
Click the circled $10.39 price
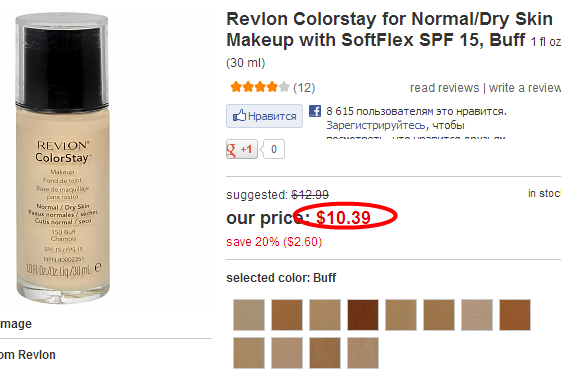point(343,217)
